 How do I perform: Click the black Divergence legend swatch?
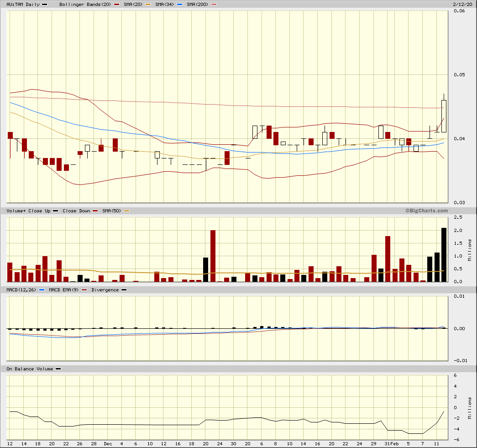coord(124,290)
